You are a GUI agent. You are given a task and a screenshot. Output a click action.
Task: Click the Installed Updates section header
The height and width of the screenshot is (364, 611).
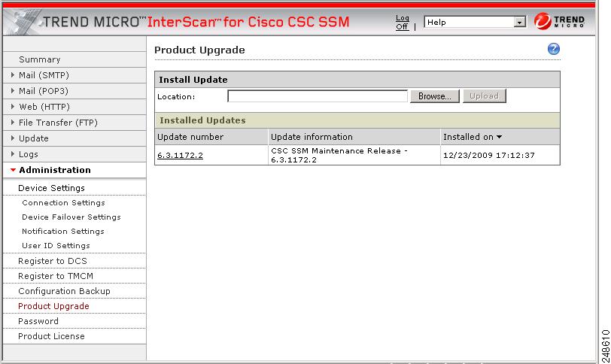click(202, 120)
